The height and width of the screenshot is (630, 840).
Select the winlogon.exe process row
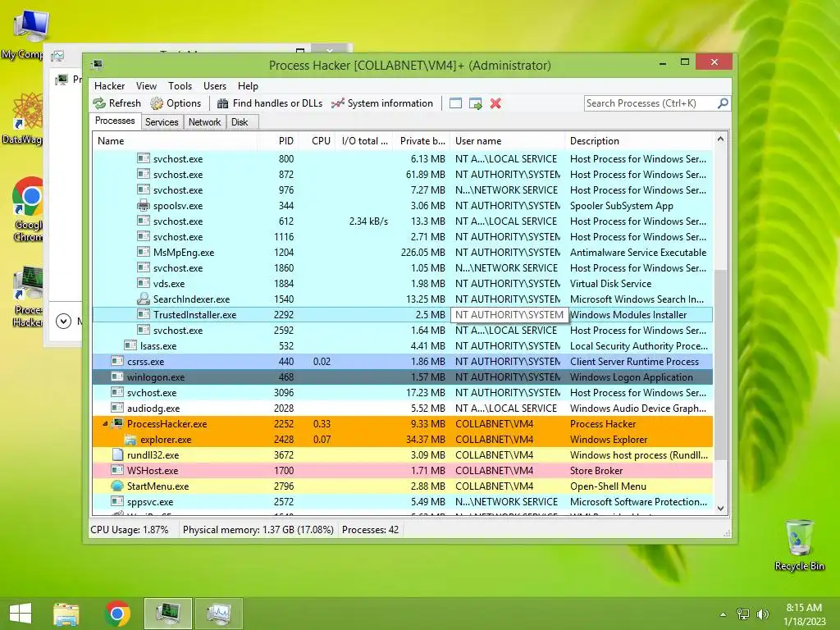(x=402, y=377)
